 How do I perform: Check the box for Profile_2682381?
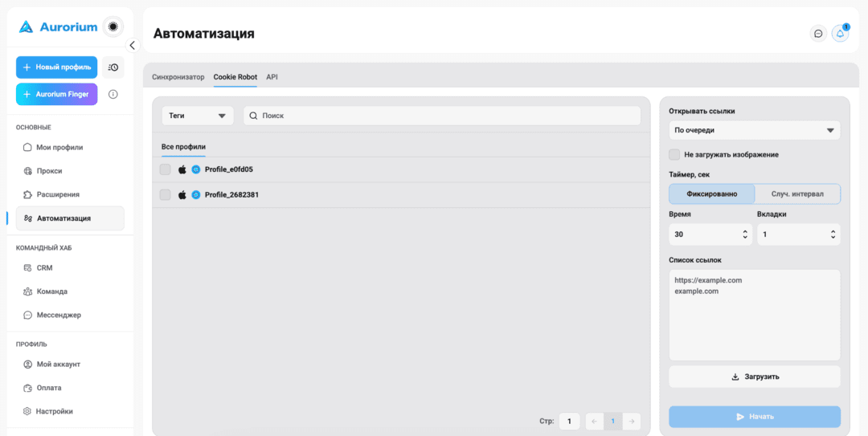[x=165, y=195]
